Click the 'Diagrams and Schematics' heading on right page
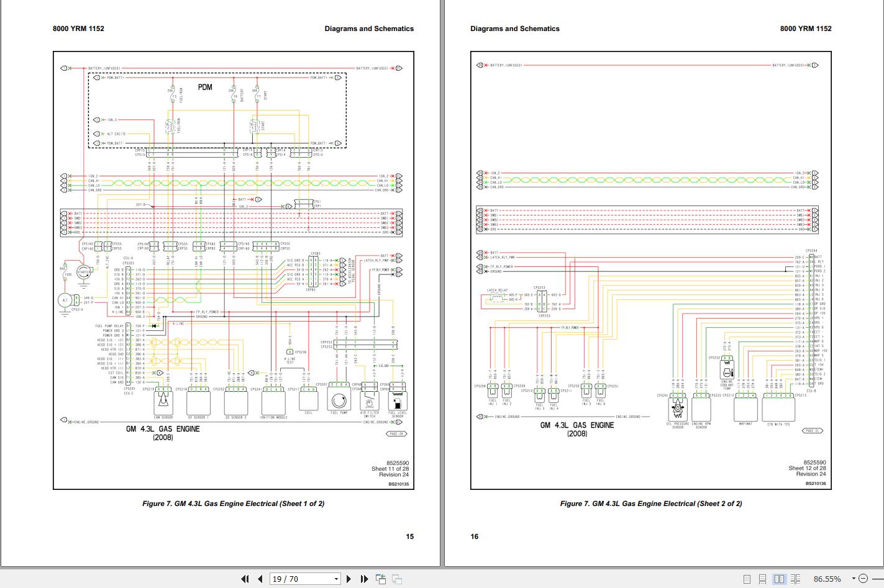 [x=515, y=29]
